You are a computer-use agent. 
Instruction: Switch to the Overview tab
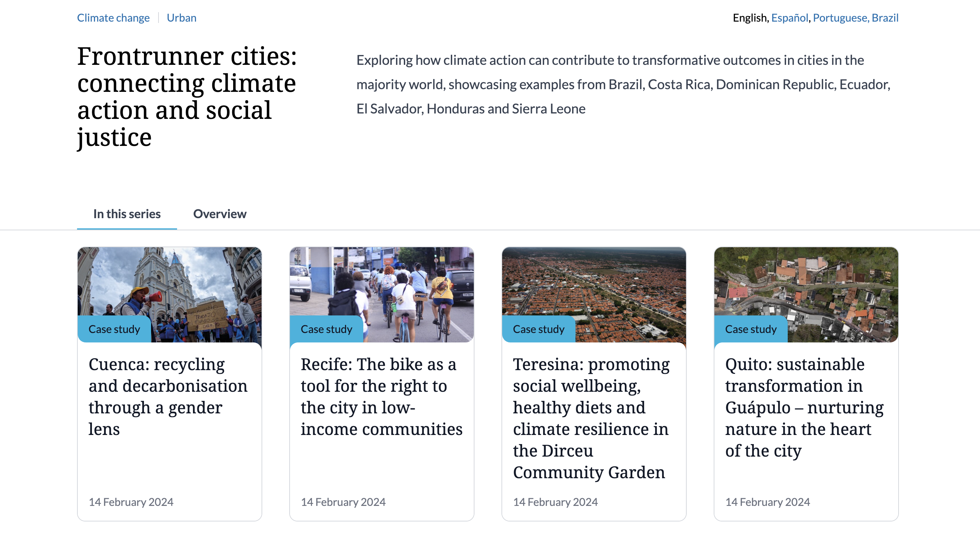pos(220,214)
